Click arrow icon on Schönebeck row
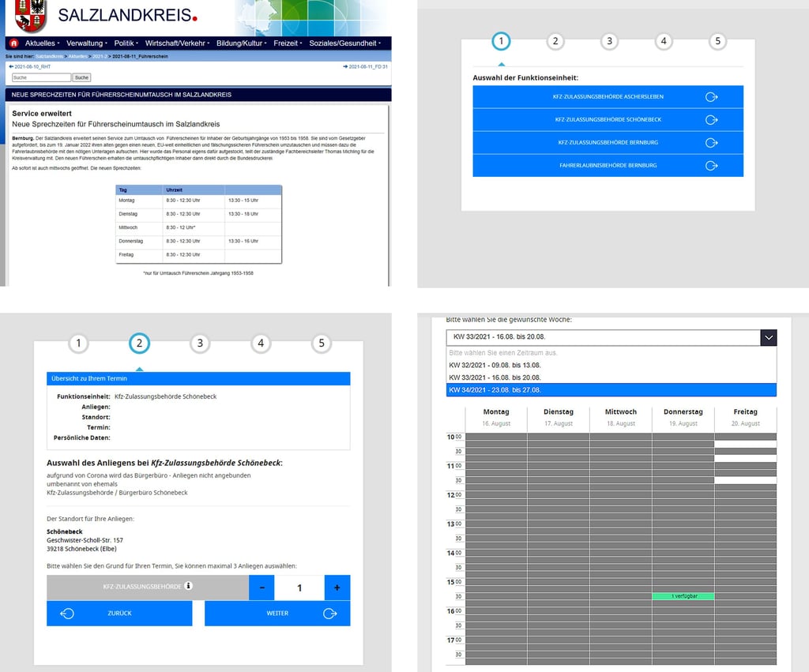Viewport: 809px width, 672px height. click(x=712, y=120)
